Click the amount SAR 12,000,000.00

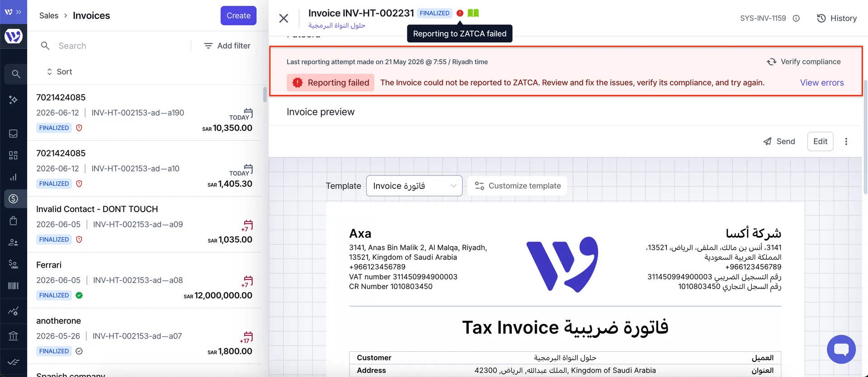pyautogui.click(x=218, y=295)
